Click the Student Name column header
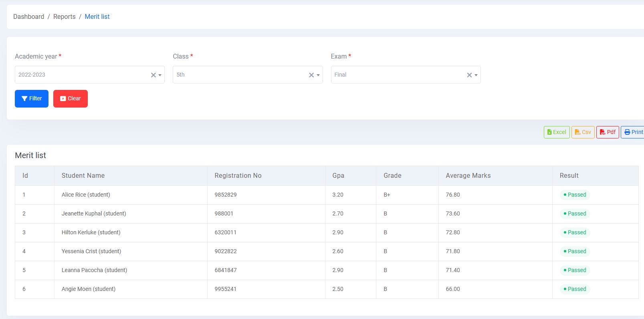This screenshot has width=644, height=319. tap(83, 176)
